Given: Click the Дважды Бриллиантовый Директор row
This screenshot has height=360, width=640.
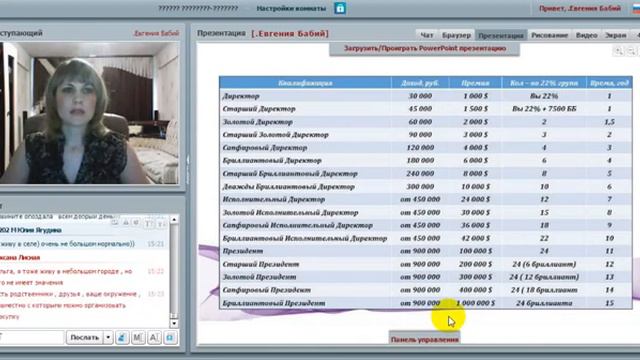Looking at the screenshot, I should [x=289, y=187].
